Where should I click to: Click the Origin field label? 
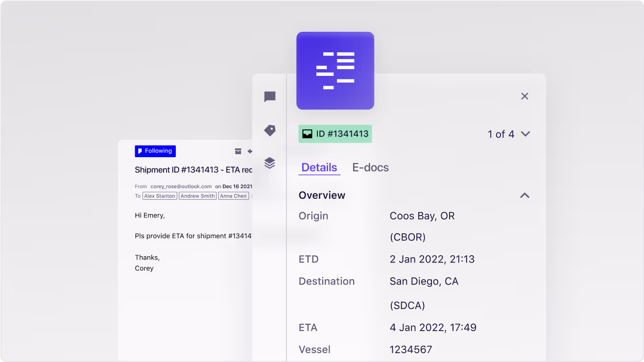point(313,216)
